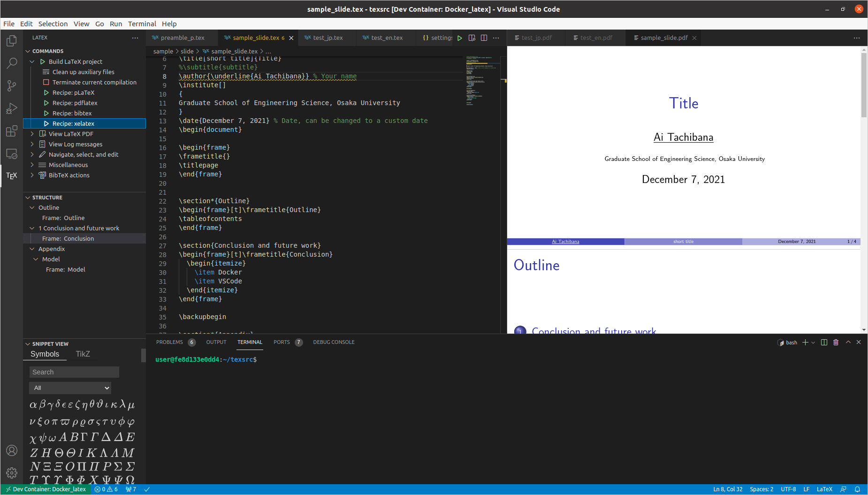Image resolution: width=868 pixels, height=495 pixels.
Task: Click the LaTeX language mode in status bar
Action: point(824,489)
